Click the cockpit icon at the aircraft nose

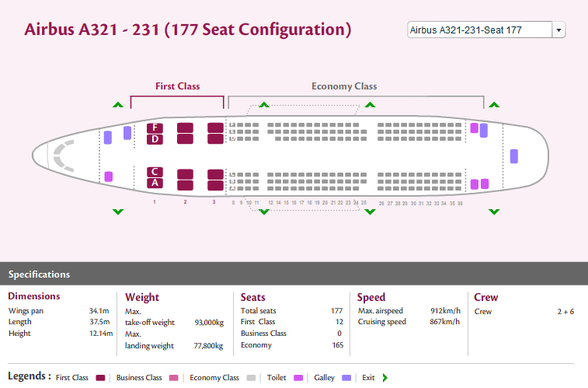point(62,156)
